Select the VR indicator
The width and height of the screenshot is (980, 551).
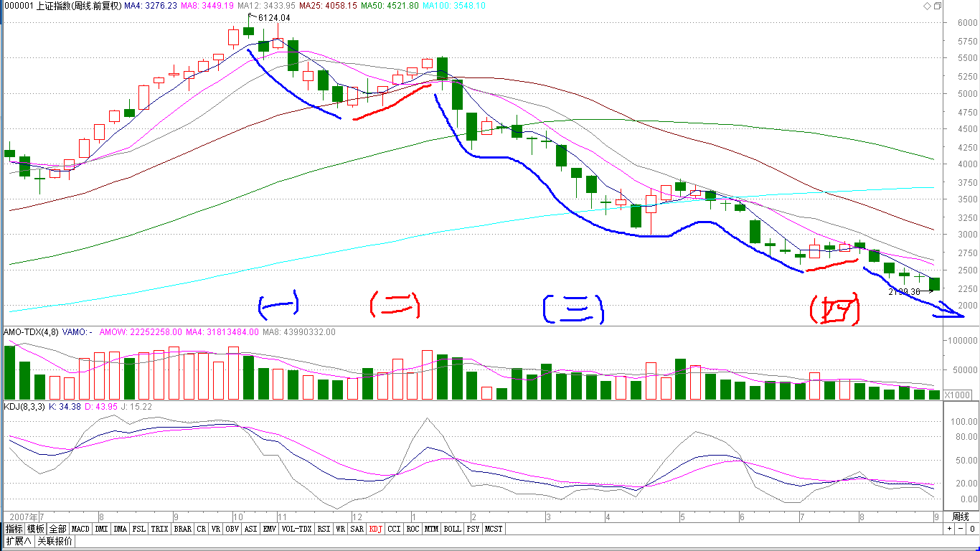coord(216,529)
